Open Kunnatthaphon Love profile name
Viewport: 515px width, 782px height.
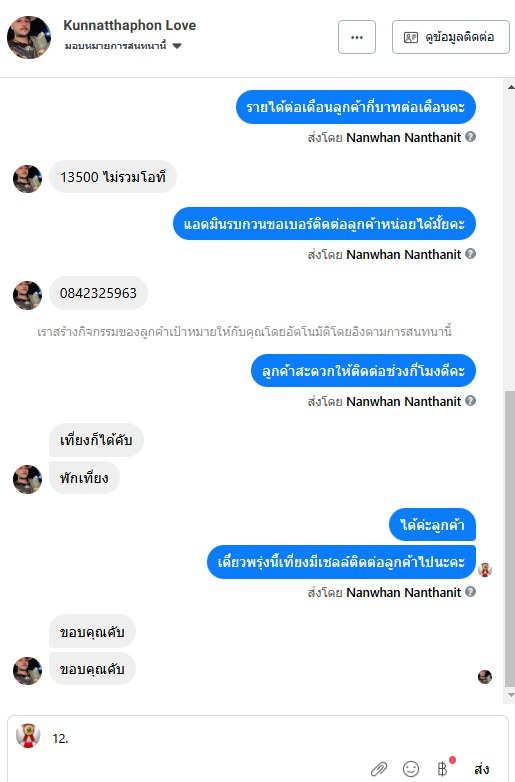coord(130,25)
